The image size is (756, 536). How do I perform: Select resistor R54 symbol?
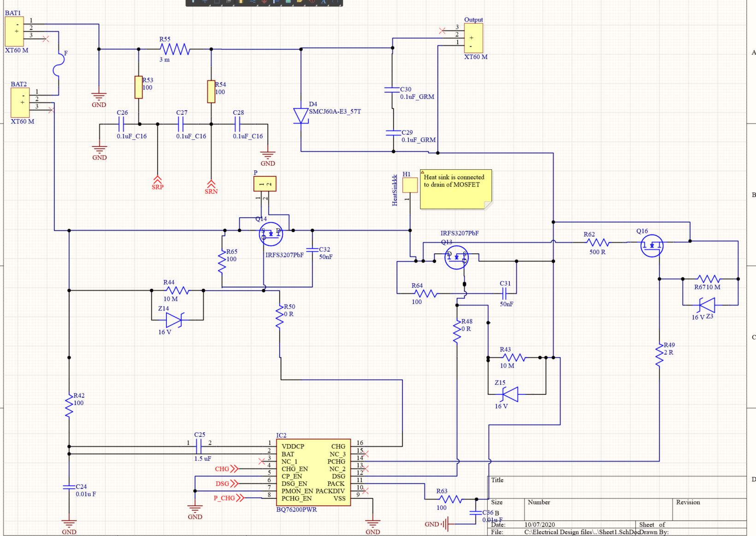click(211, 91)
